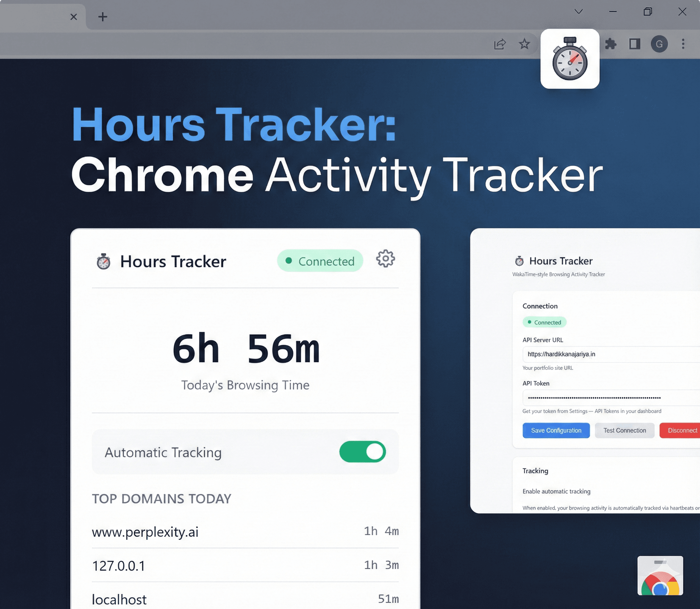Viewport: 700px width, 609px height.
Task: Run Test Connection
Action: point(624,430)
